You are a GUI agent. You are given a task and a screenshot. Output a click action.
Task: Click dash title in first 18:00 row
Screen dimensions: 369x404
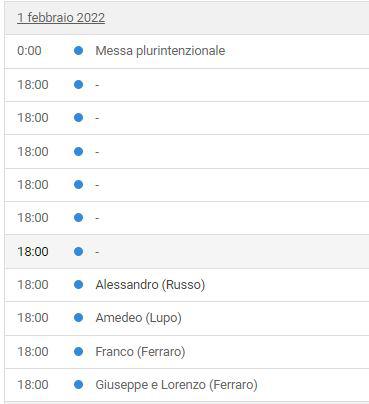click(97, 85)
